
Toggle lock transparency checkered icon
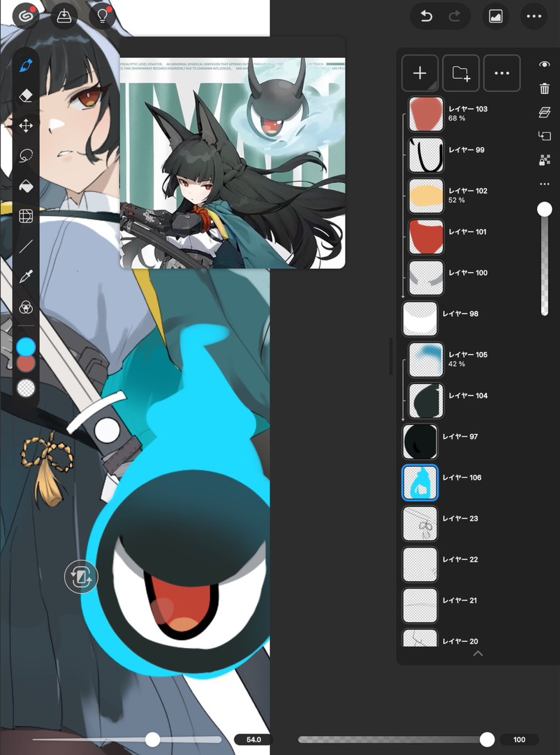coord(545,160)
